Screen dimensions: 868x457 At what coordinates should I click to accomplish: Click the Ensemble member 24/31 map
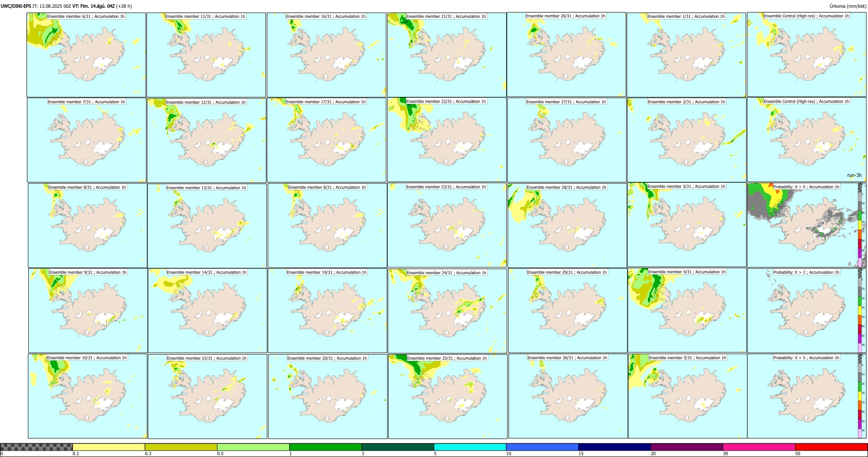[448, 311]
